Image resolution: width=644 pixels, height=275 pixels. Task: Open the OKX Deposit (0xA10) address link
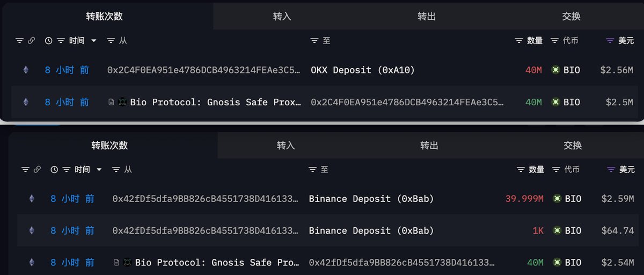363,70
